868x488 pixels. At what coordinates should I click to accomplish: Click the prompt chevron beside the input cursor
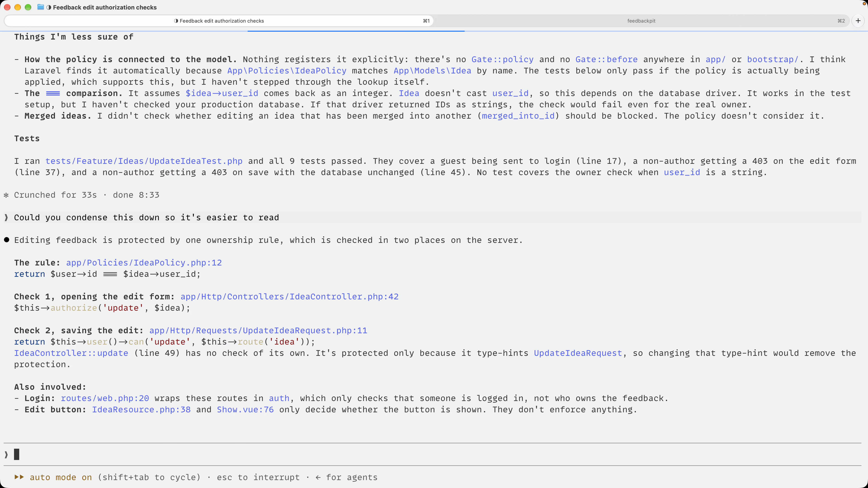coord(6,455)
